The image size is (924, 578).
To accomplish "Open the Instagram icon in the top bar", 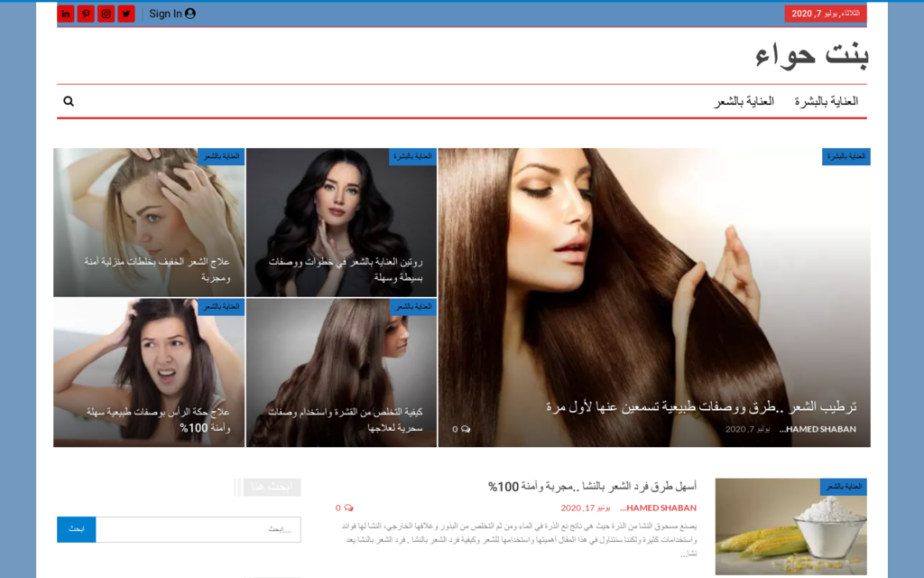I will pos(106,13).
